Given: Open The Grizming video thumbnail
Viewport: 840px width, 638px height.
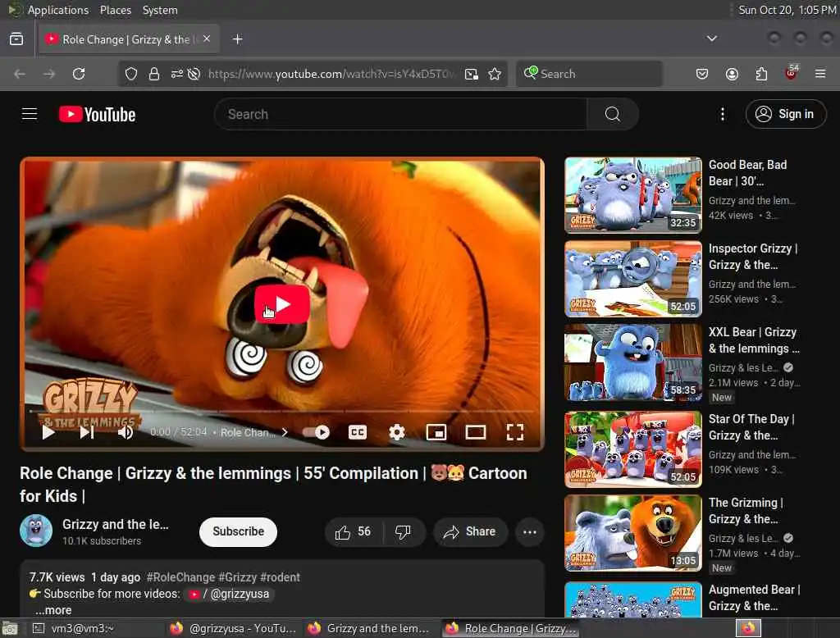Looking at the screenshot, I should click(632, 533).
